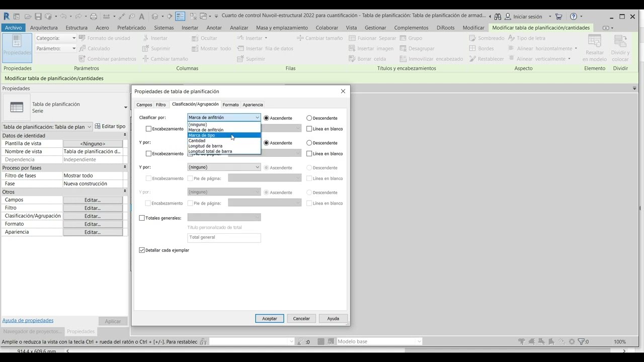Click Resaltar en modelo icon

pos(595,48)
